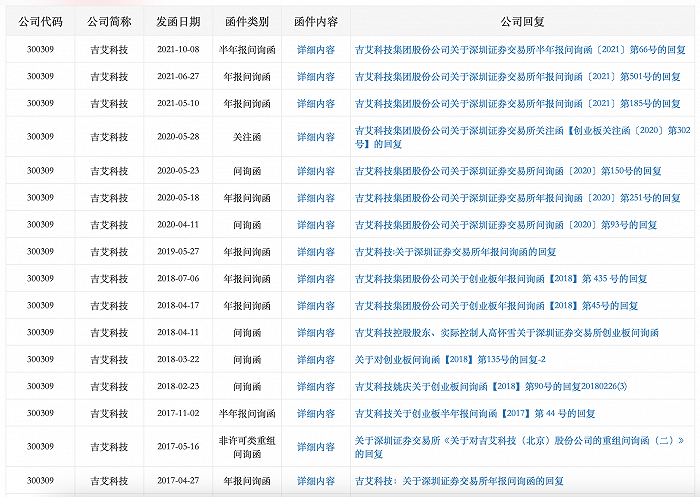This screenshot has height=497, width=700.
Task: Open 详细内容 link for 2017-05-16 row
Action: pyautogui.click(x=316, y=447)
